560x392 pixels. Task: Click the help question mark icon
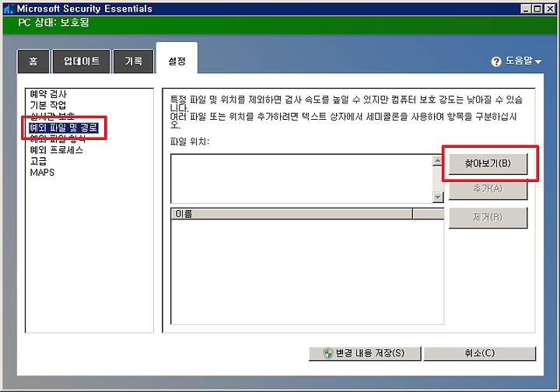496,61
